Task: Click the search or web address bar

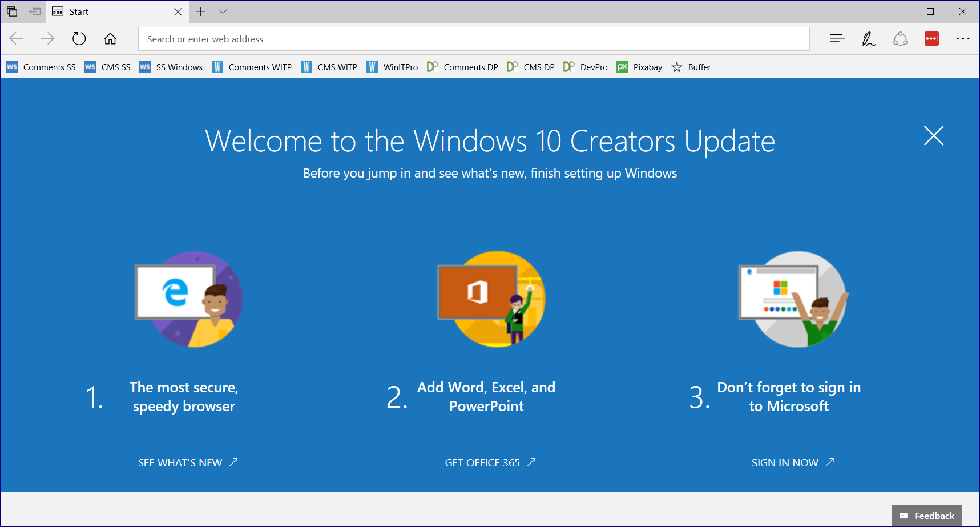Action: tap(474, 39)
